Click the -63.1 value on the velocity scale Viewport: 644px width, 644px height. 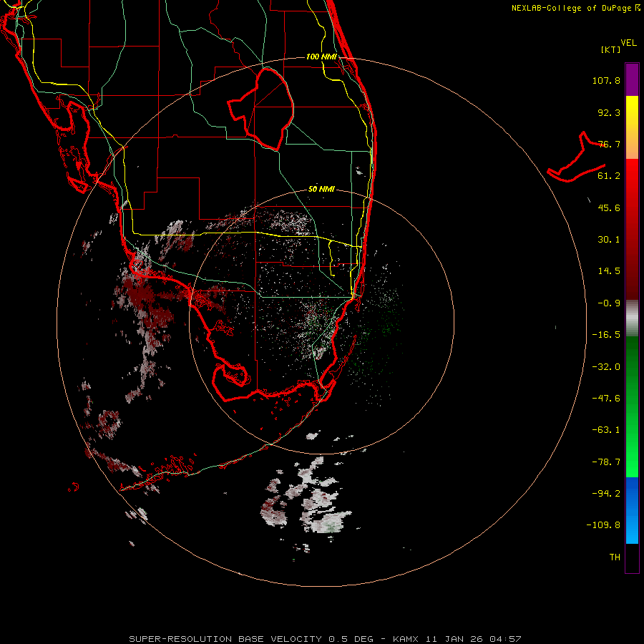[x=606, y=430]
